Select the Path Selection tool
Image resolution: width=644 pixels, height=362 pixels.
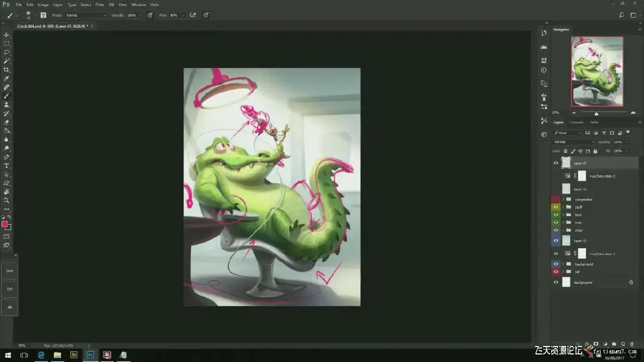pos(6,174)
